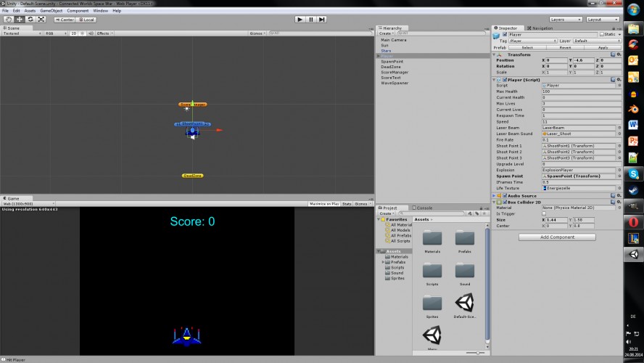The height and width of the screenshot is (363, 644).
Task: Click the Pause button
Action: point(311,20)
